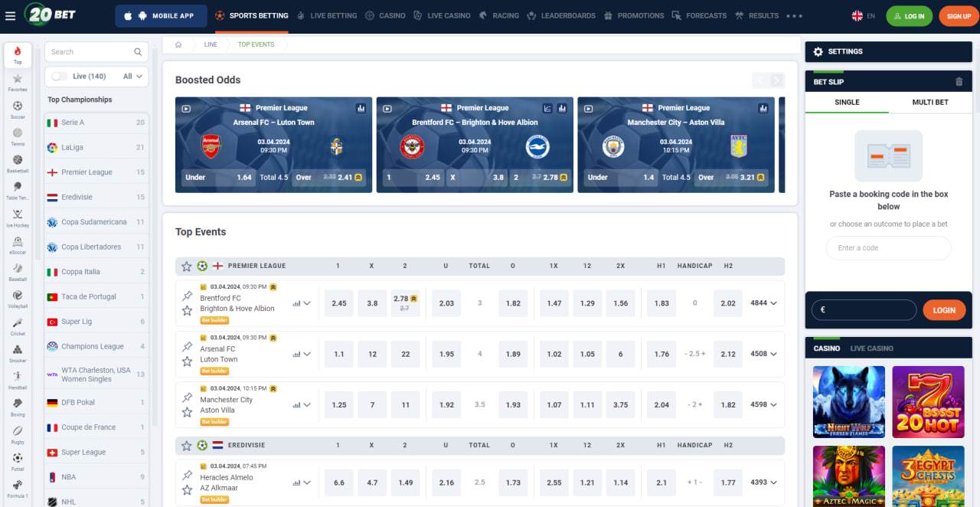This screenshot has width=980, height=507.
Task: Open more options three dots in navbar
Action: (794, 15)
